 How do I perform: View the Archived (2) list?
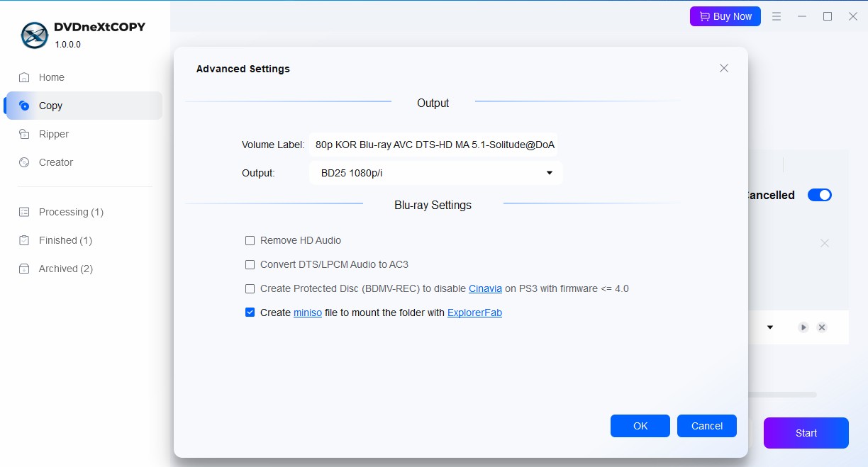(84, 269)
